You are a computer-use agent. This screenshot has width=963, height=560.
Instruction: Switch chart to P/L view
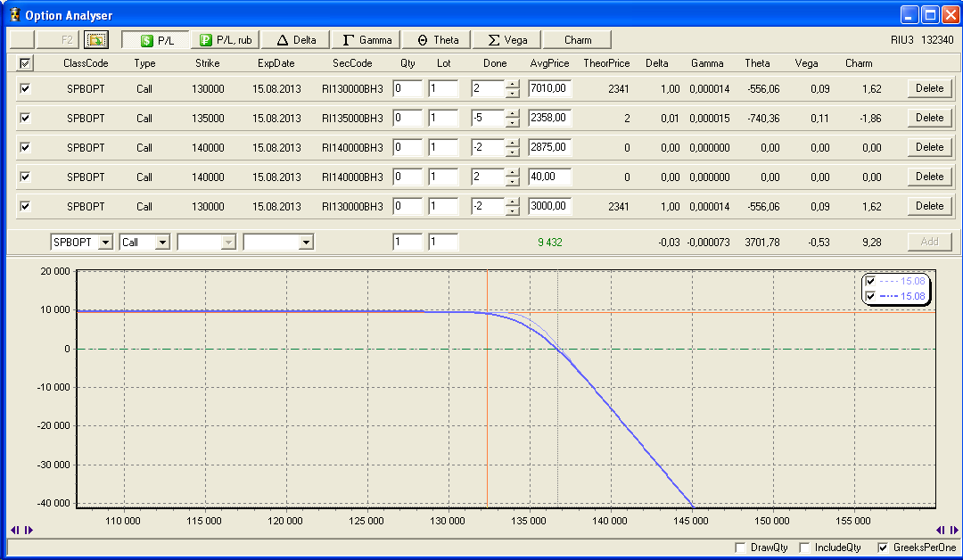point(155,39)
